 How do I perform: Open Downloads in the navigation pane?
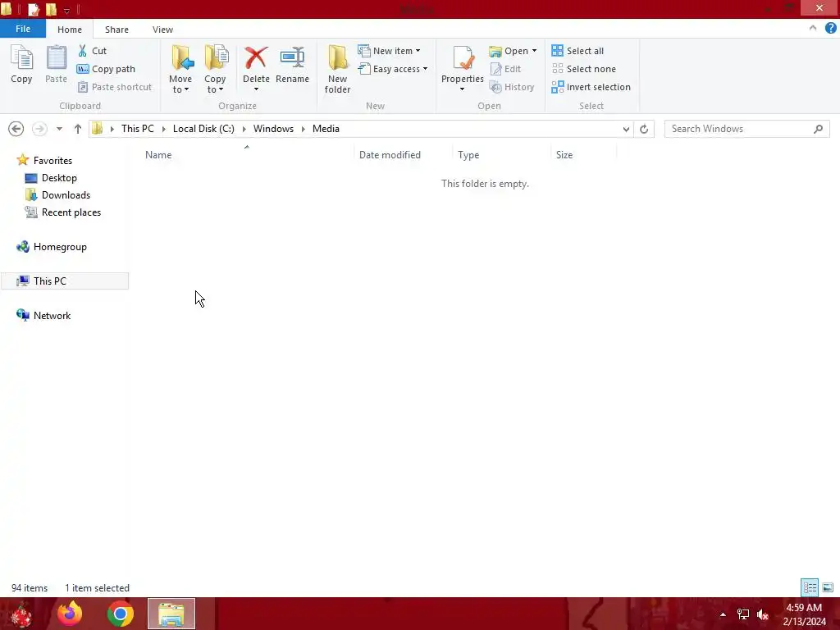point(57,195)
